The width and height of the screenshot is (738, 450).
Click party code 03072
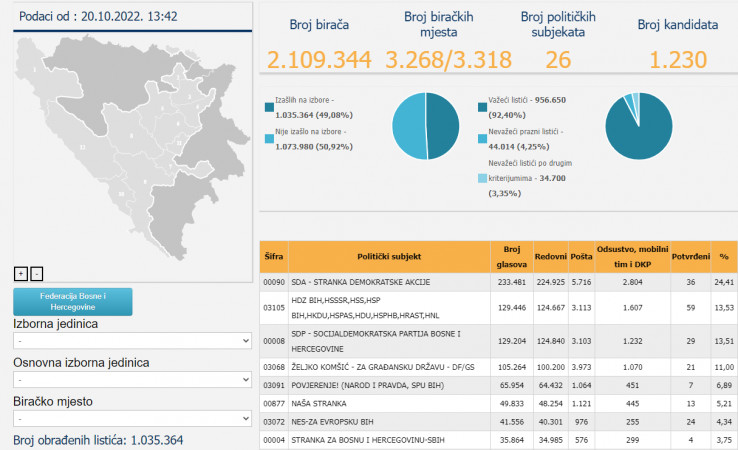[x=274, y=422]
